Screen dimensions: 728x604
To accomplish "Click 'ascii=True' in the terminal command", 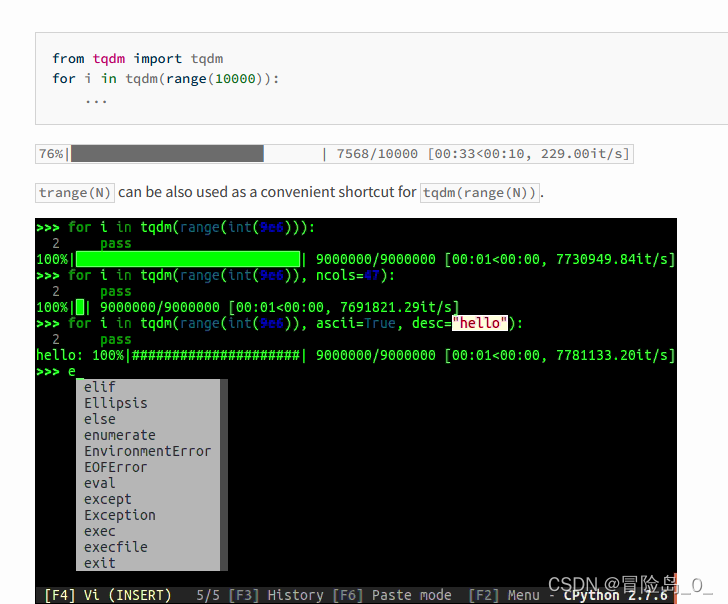I will coord(356,323).
